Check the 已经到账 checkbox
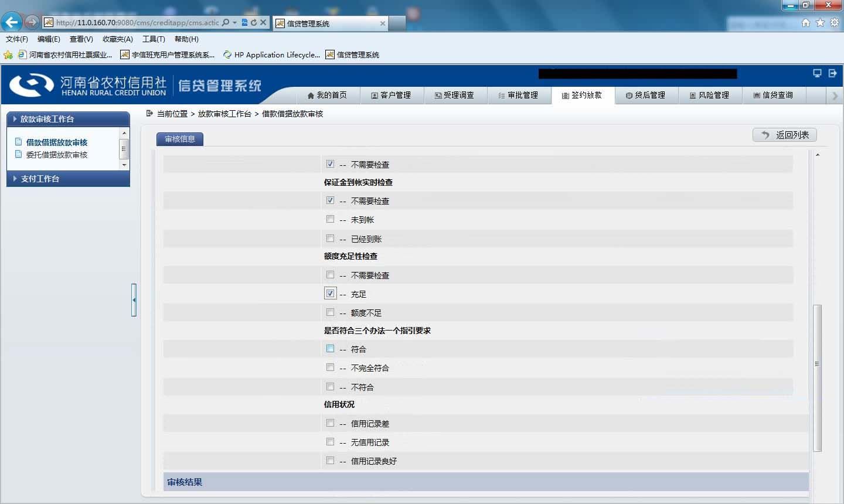844x504 pixels. pos(330,239)
